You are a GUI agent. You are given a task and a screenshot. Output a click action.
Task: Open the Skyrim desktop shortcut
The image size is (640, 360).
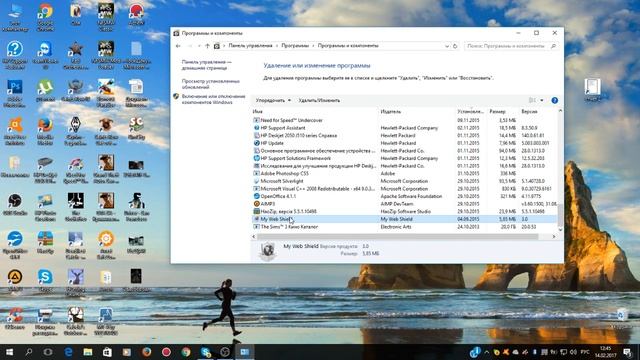(76, 131)
